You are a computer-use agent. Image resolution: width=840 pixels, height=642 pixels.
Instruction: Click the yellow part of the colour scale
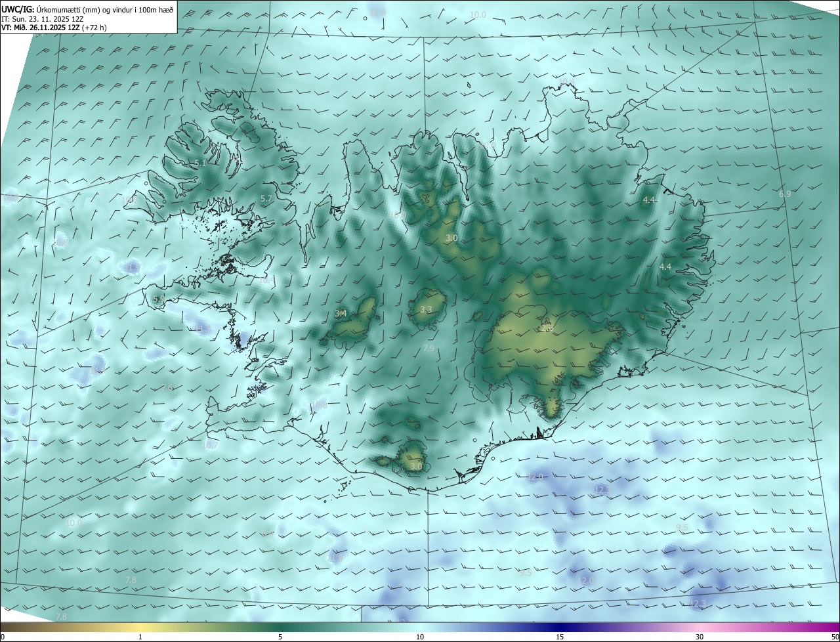click(140, 628)
